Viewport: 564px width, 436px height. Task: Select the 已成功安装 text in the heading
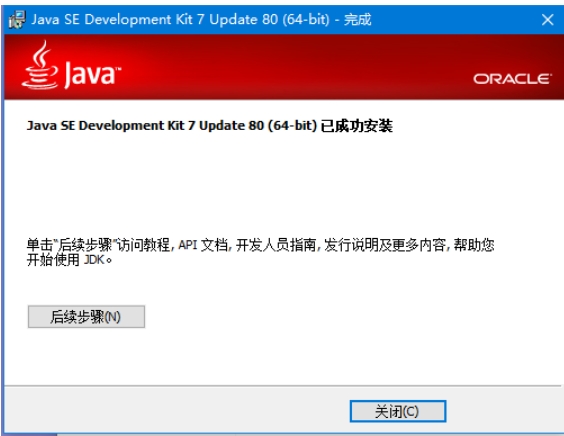[356, 126]
